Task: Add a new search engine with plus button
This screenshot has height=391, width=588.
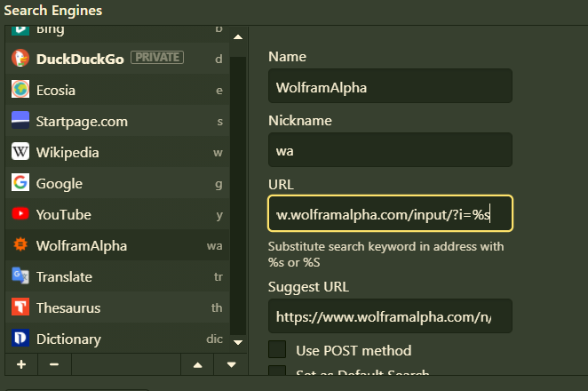Action: point(20,364)
